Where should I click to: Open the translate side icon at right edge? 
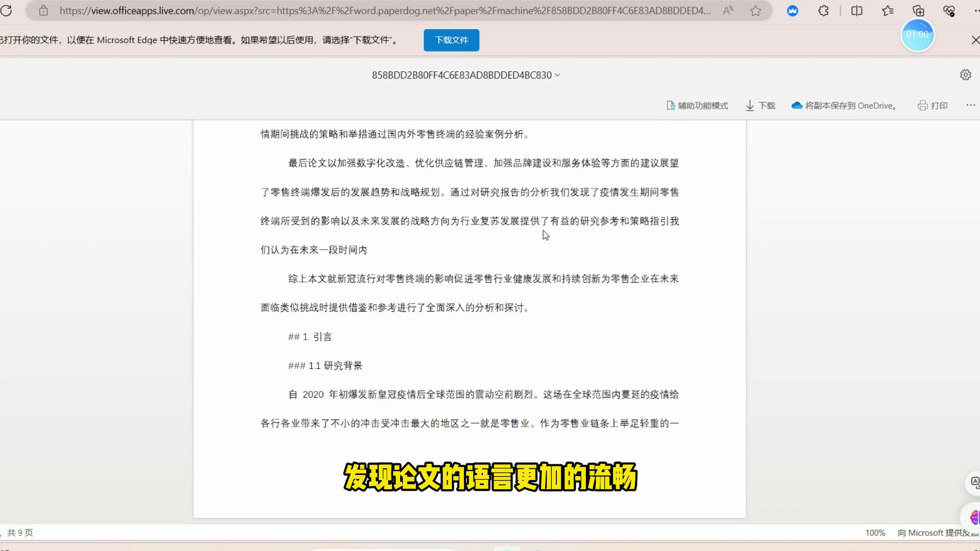pyautogui.click(x=974, y=483)
